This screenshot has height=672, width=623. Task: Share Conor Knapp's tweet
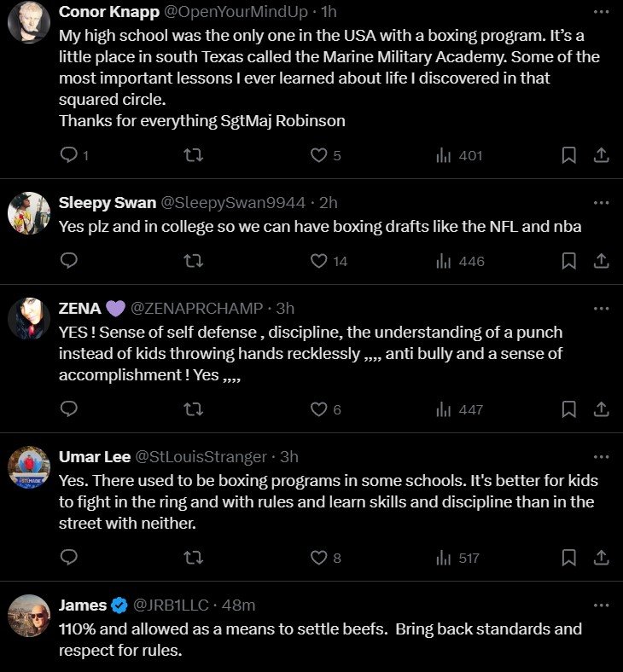[x=601, y=155]
